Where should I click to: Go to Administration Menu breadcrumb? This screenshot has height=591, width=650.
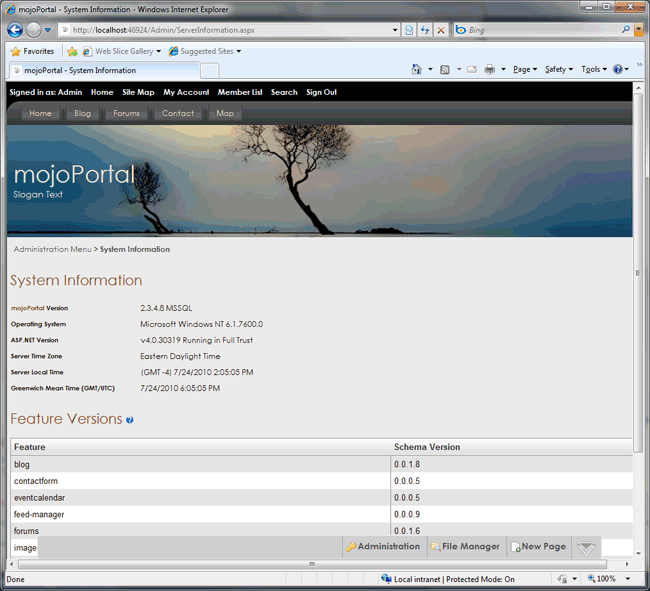(52, 249)
